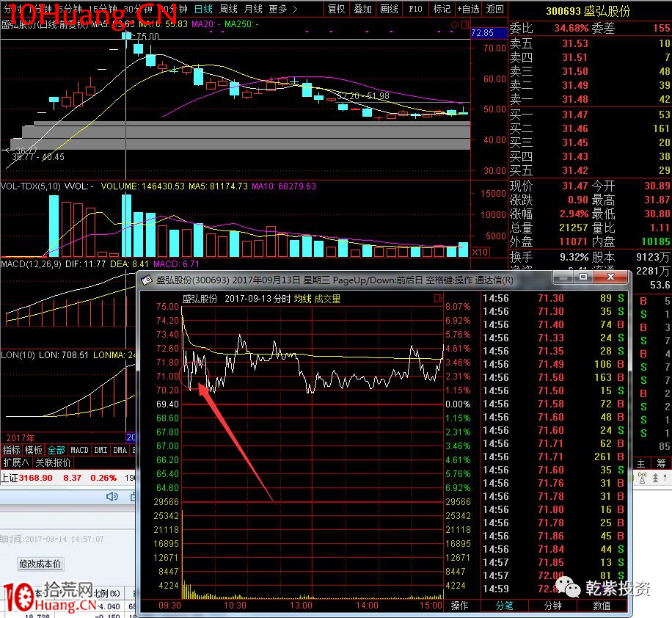The width and height of the screenshot is (672, 618).
Task: Open the 关联报价 related quotes tab
Action: 53,462
